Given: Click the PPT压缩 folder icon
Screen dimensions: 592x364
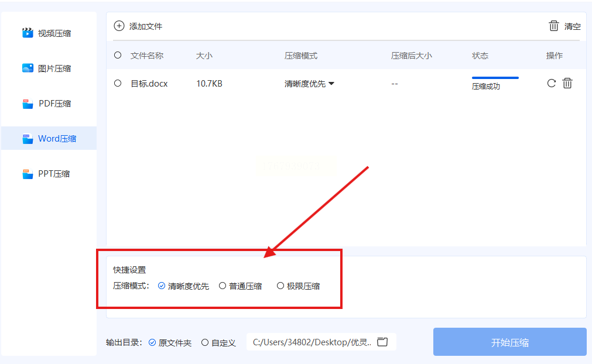Looking at the screenshot, I should point(28,174).
